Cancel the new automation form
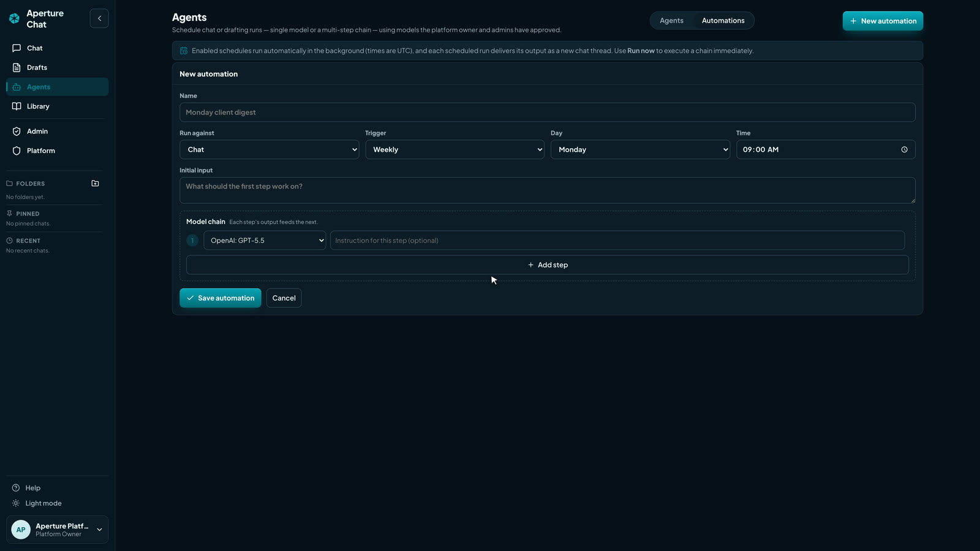 [x=284, y=298]
